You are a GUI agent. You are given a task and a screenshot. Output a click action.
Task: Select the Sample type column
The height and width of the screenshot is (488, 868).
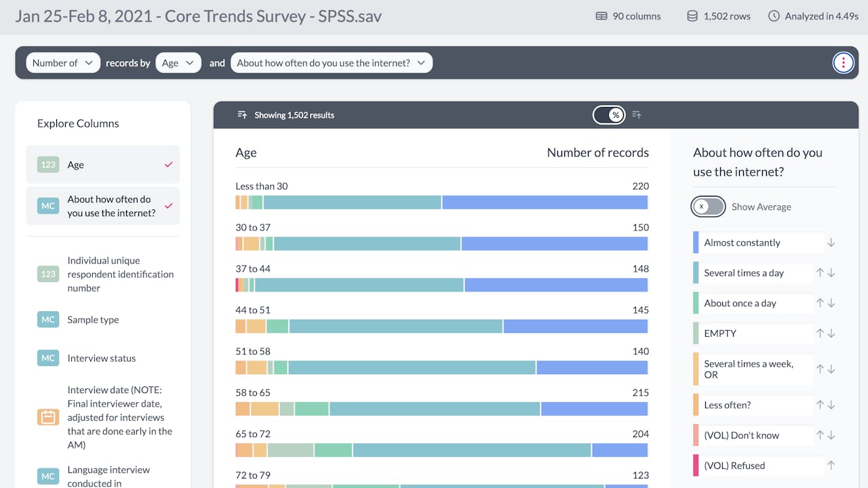coord(93,320)
